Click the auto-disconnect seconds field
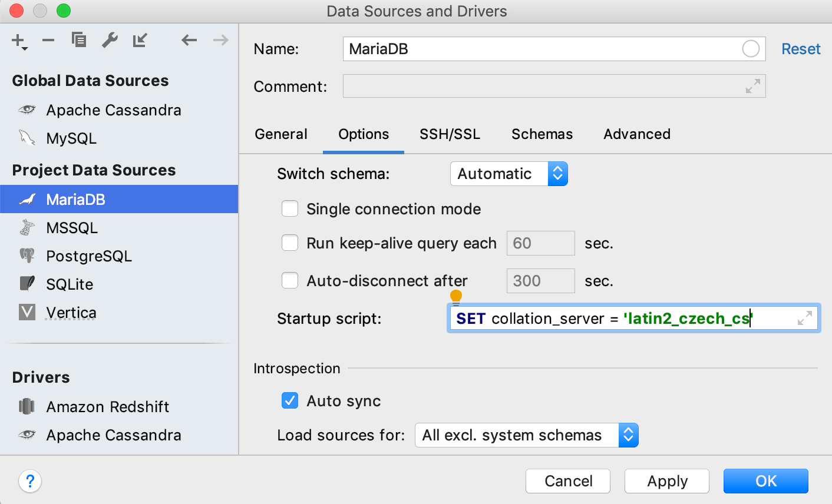 click(541, 281)
